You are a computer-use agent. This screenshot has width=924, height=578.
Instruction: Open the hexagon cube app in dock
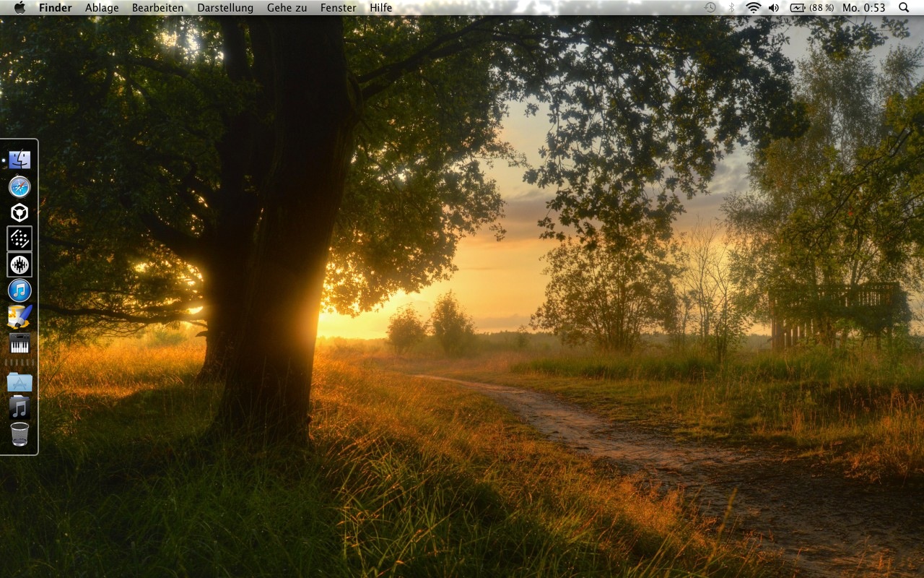coord(19,212)
